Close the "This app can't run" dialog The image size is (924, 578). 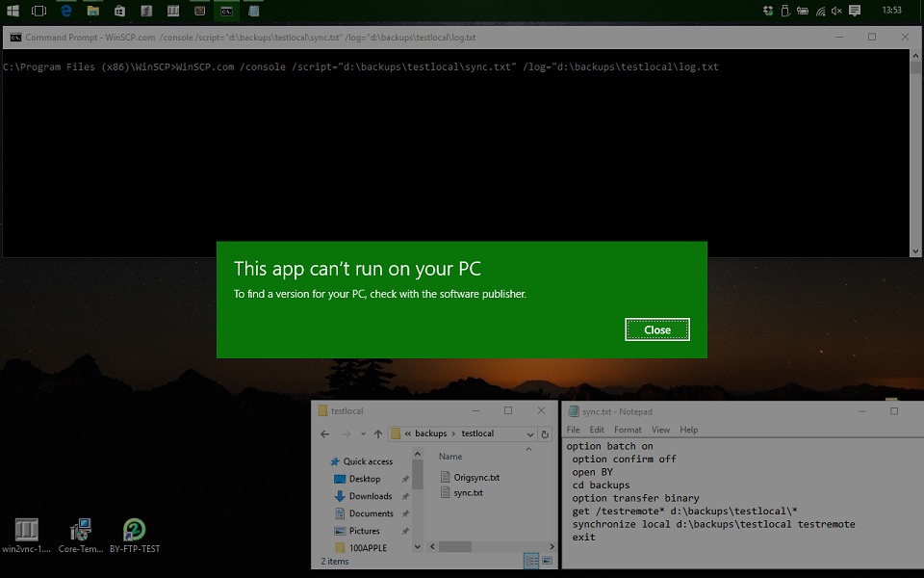coord(656,329)
